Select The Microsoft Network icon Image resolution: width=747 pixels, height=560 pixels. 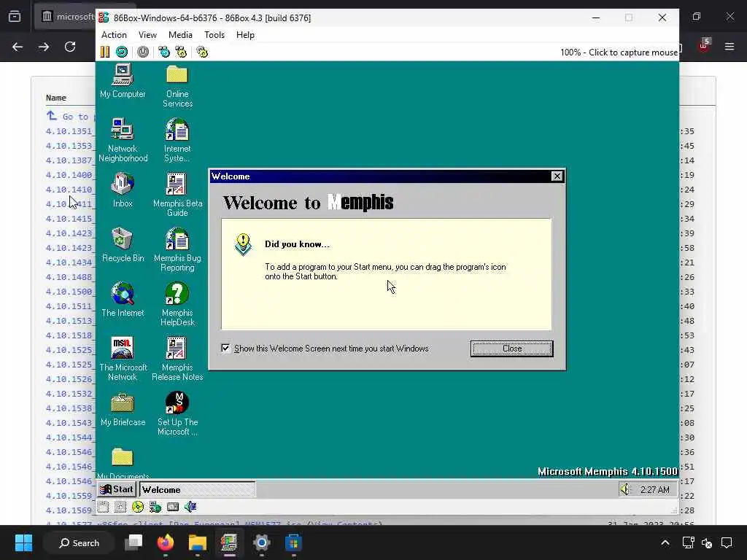point(123,359)
